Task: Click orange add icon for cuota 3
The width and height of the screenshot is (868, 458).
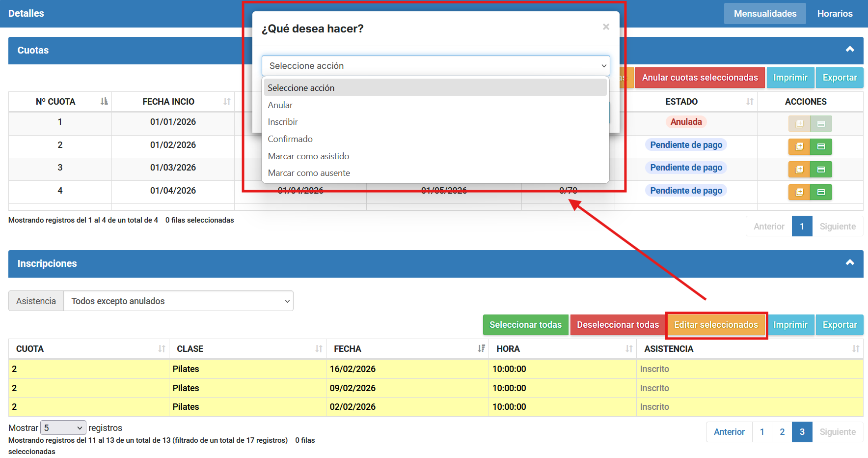Action: 799,170
